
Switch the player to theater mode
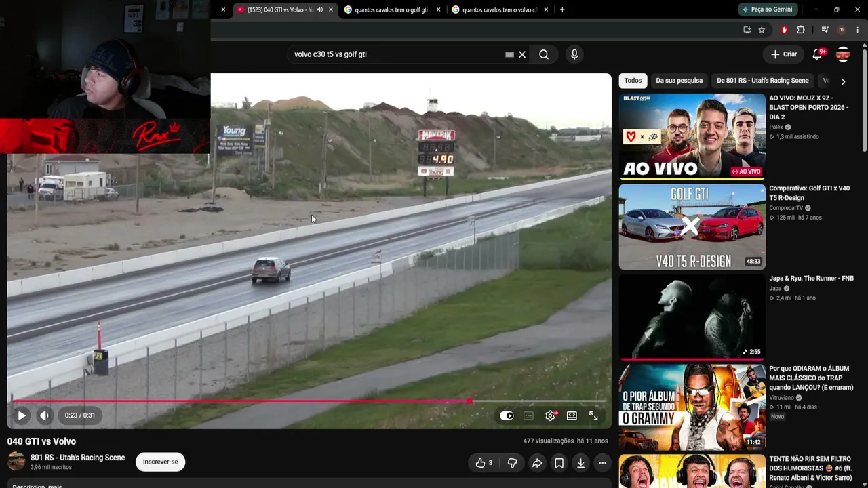(x=572, y=415)
